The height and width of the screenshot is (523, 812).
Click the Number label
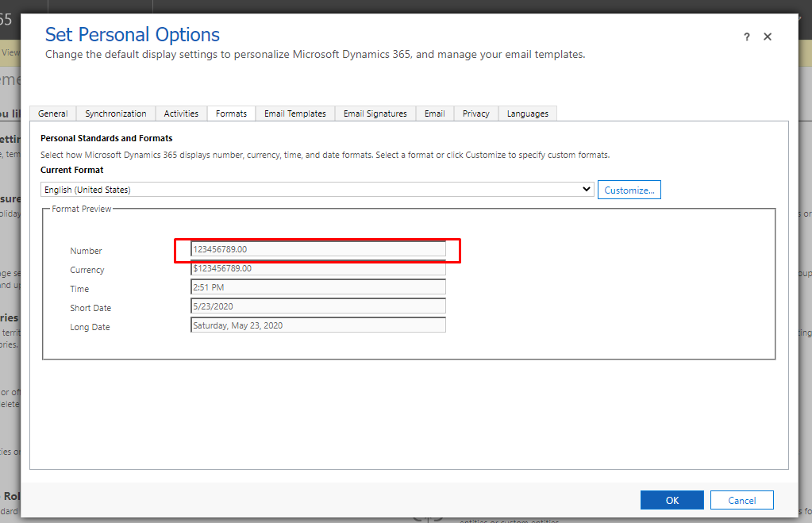pyautogui.click(x=86, y=251)
